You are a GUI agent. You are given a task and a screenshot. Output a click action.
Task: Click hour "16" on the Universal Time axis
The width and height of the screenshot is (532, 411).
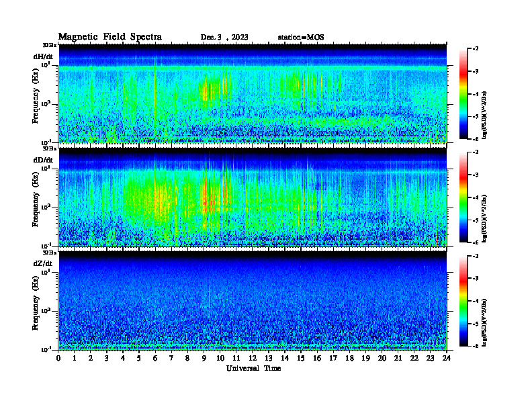(x=317, y=359)
